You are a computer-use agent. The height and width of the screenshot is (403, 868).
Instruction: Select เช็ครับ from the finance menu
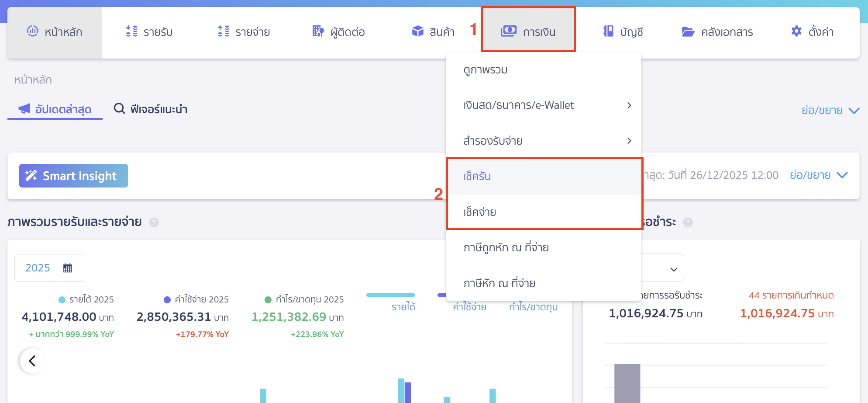[x=477, y=176]
